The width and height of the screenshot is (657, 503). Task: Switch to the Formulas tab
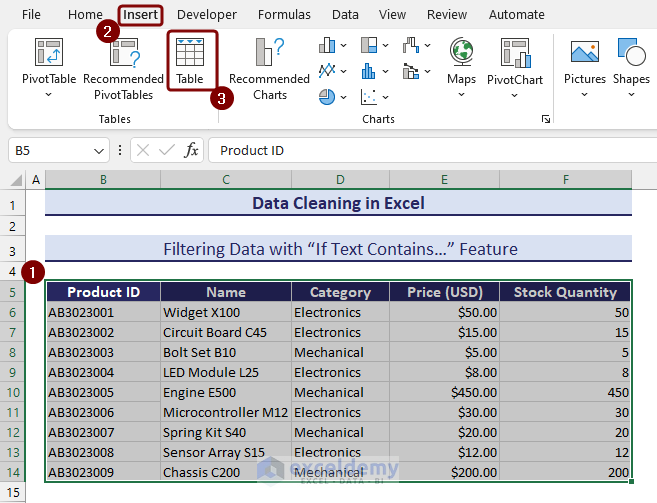pos(284,15)
